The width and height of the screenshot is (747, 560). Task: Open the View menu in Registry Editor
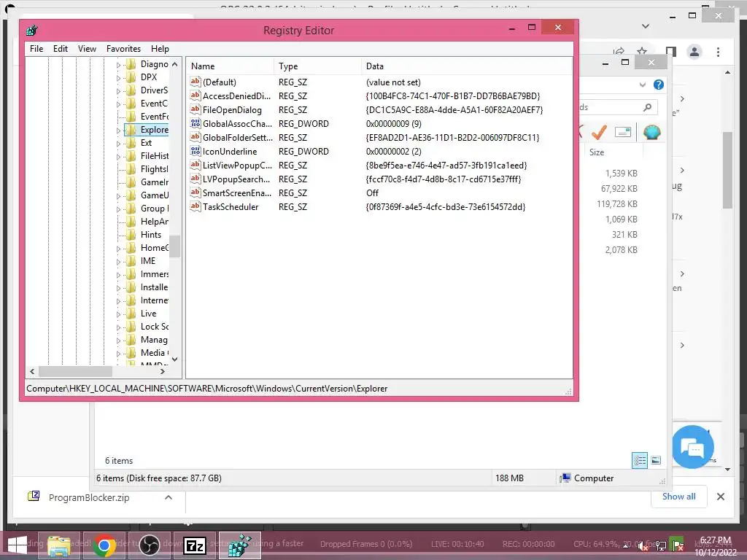87,49
